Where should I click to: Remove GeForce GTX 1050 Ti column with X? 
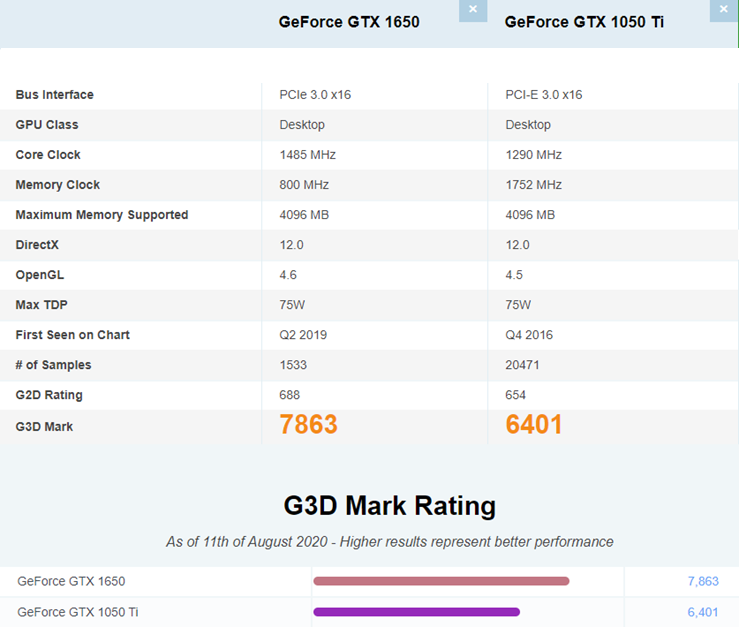(723, 10)
